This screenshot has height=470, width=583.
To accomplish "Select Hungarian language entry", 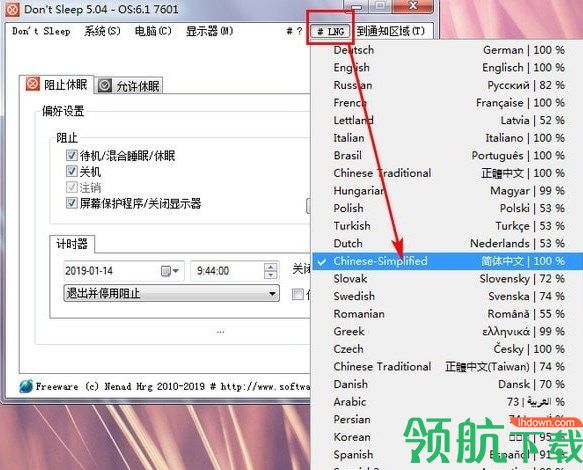I will (x=447, y=191).
